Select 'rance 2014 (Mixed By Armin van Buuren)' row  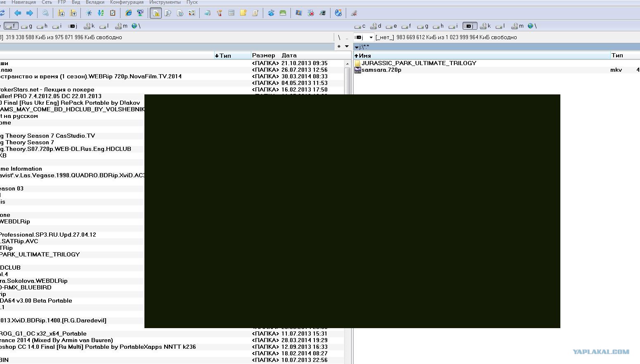click(57, 340)
